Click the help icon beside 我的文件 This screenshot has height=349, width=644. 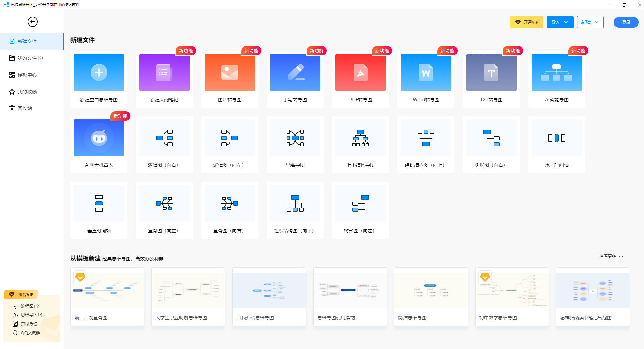click(x=40, y=58)
